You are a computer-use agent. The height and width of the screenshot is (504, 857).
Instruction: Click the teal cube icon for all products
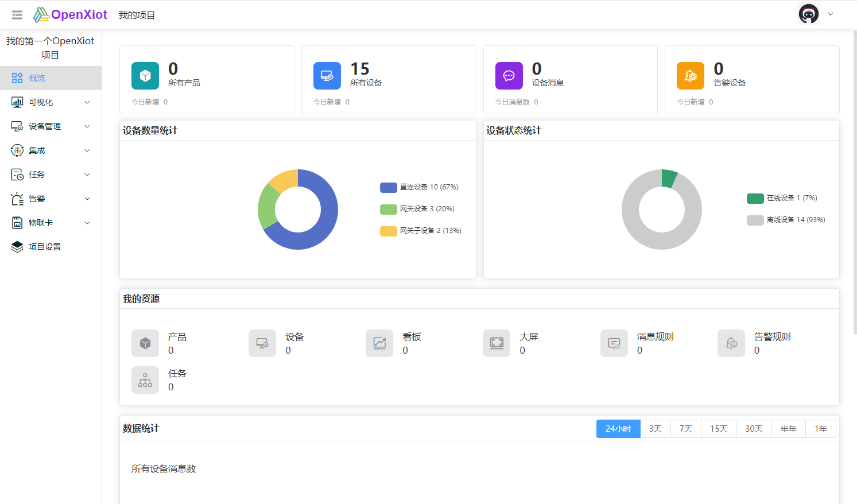pyautogui.click(x=145, y=76)
